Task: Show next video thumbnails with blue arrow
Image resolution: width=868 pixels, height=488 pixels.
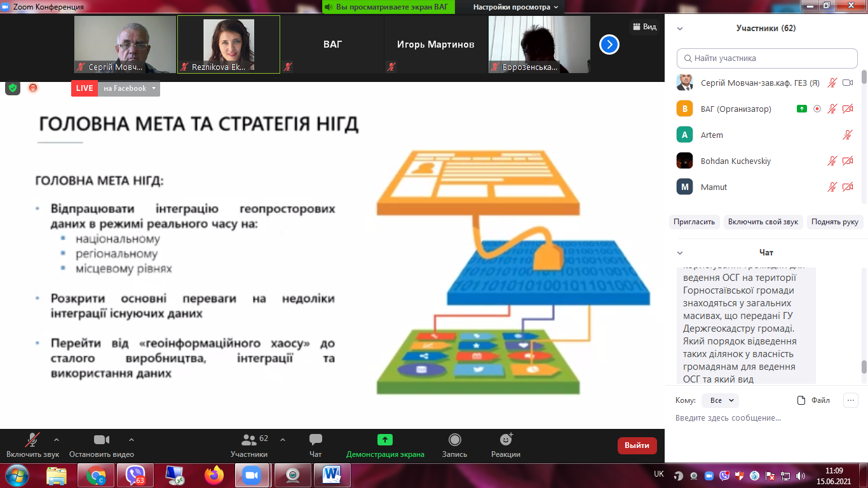Action: click(x=609, y=44)
